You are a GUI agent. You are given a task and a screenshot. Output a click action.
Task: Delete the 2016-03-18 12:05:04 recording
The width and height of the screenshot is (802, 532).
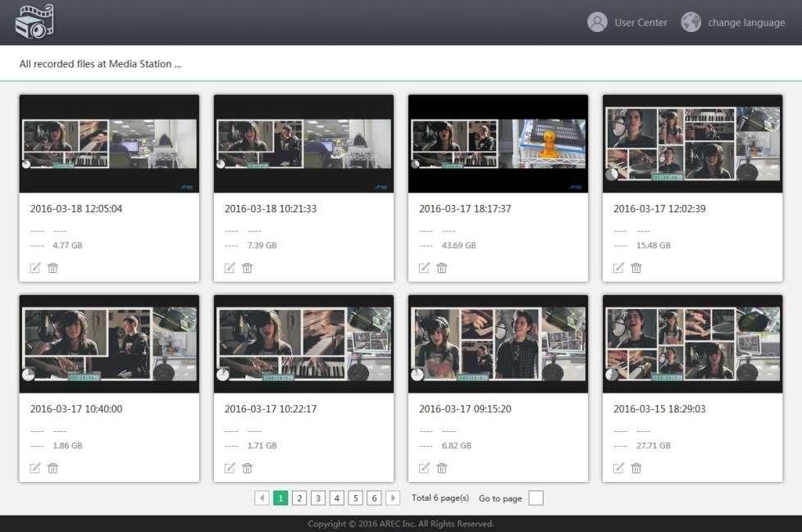point(52,268)
